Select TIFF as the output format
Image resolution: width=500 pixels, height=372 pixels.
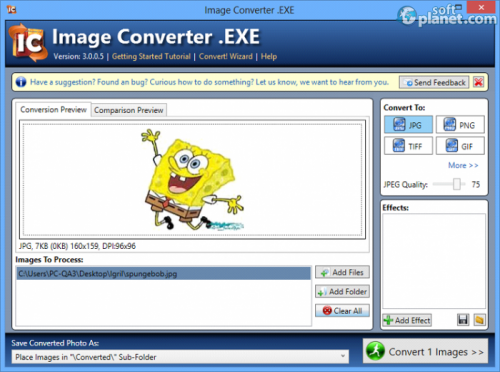pyautogui.click(x=408, y=146)
